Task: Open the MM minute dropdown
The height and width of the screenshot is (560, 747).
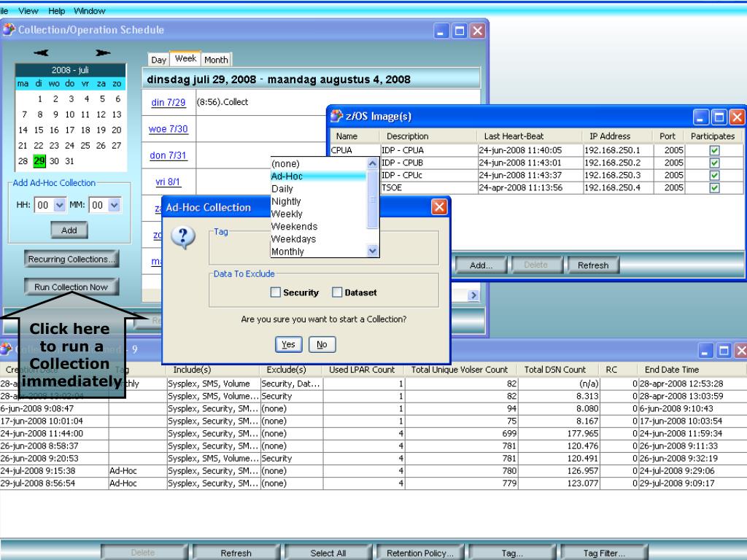Action: click(x=115, y=205)
